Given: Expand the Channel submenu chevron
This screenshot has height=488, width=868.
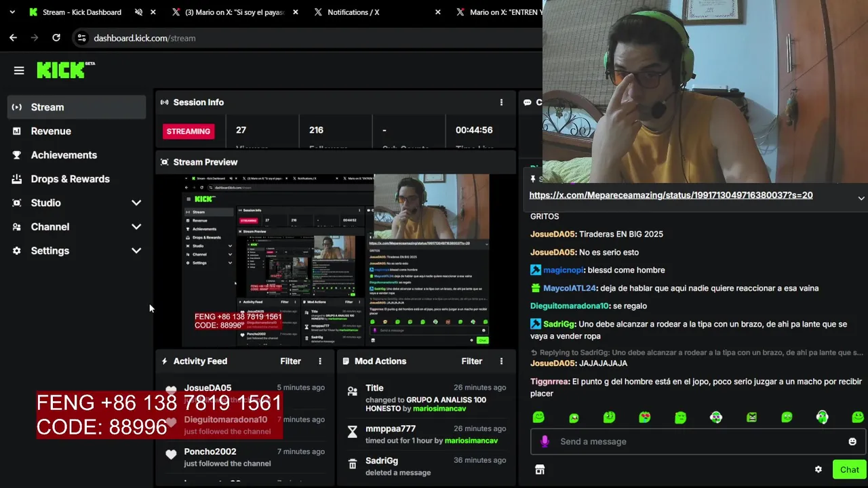Looking at the screenshot, I should coord(136,227).
